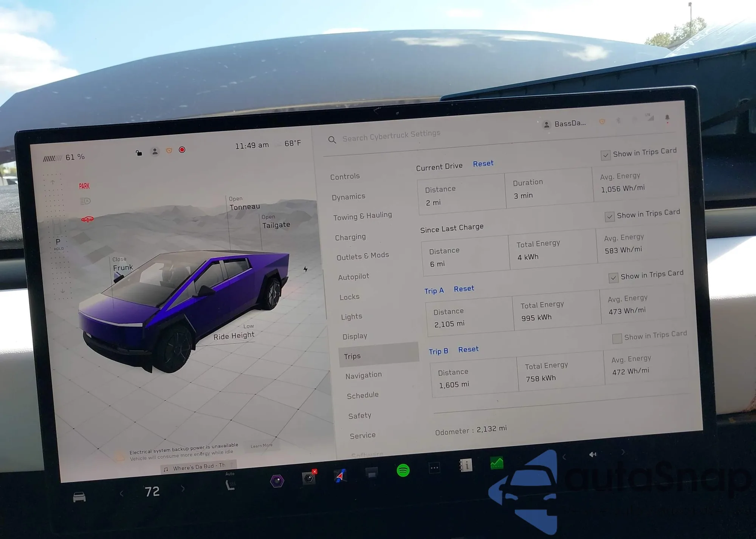Open the Tailgate control
The width and height of the screenshot is (756, 539).
pyautogui.click(x=276, y=222)
